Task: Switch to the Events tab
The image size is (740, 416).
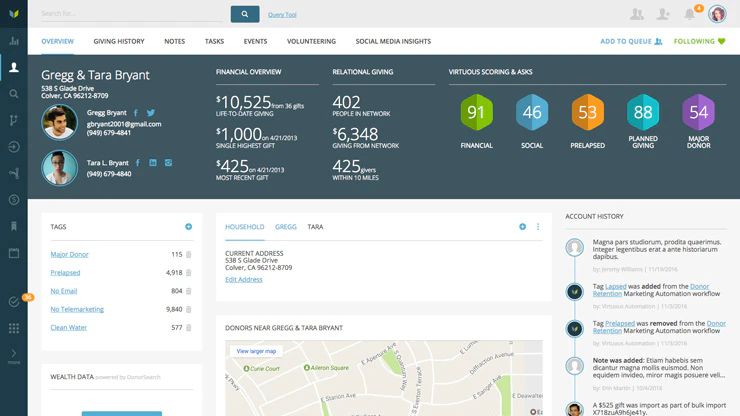Action: (255, 42)
